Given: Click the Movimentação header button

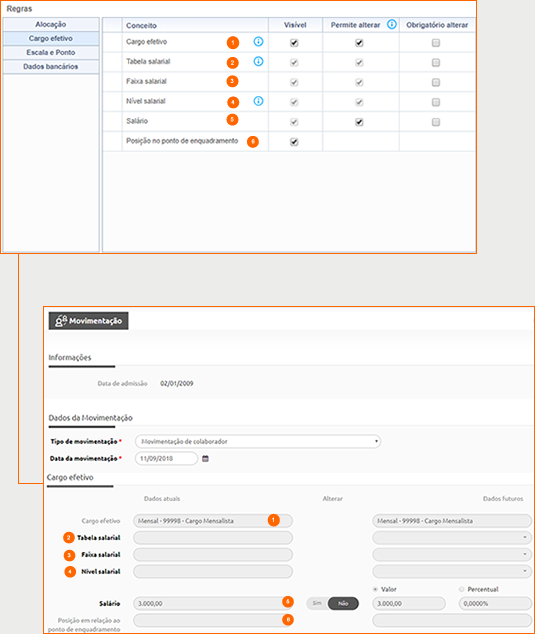Looking at the screenshot, I should tap(89, 321).
